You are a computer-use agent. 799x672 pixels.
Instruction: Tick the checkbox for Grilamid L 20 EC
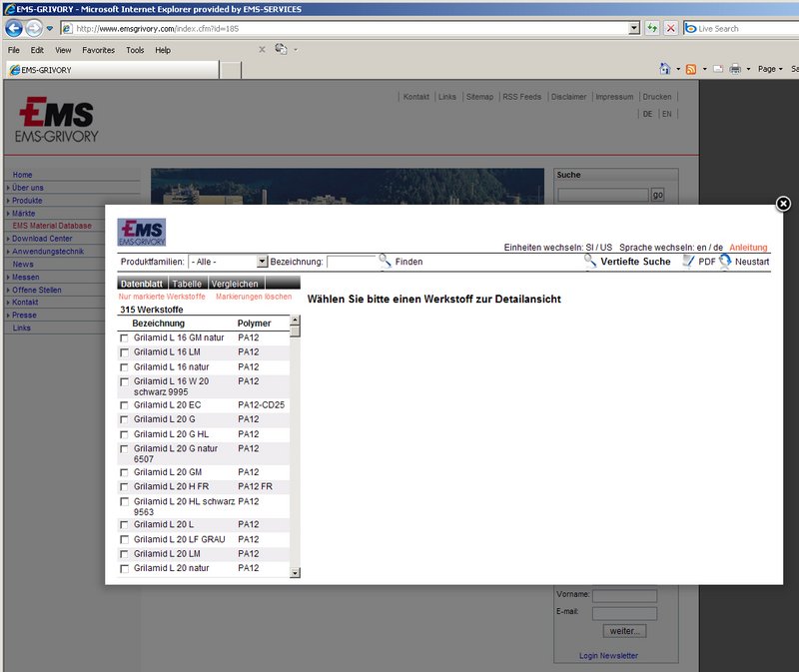pyautogui.click(x=125, y=405)
